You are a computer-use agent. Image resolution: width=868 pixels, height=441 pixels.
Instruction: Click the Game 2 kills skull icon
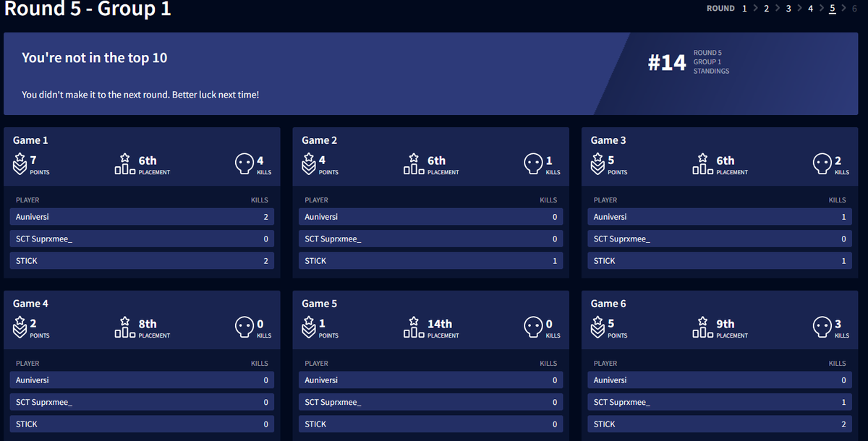tap(533, 164)
